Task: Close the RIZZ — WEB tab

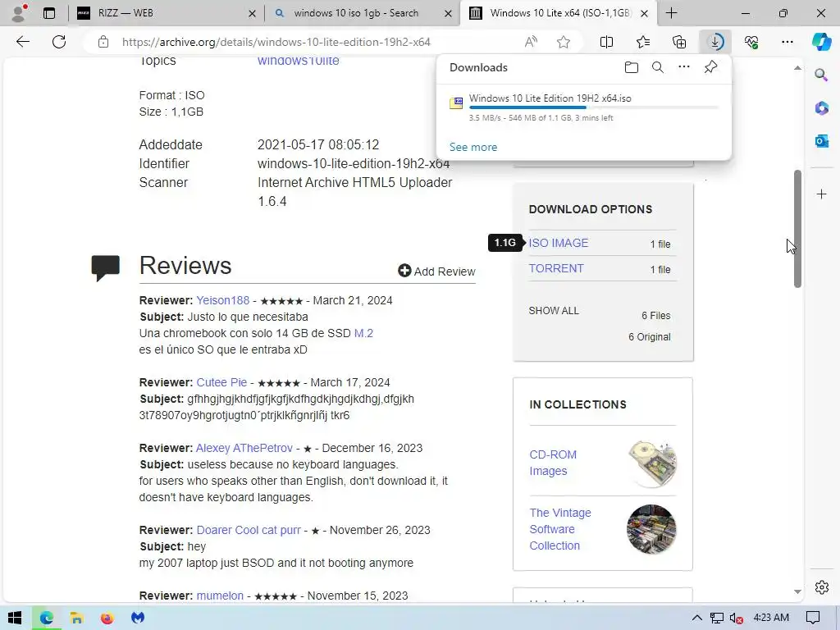Action: (x=252, y=13)
